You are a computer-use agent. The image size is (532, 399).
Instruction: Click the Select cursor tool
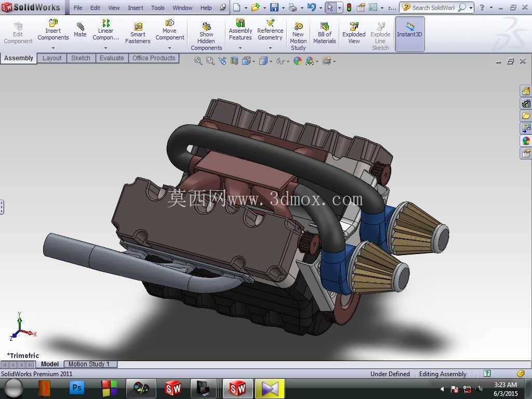click(330, 7)
